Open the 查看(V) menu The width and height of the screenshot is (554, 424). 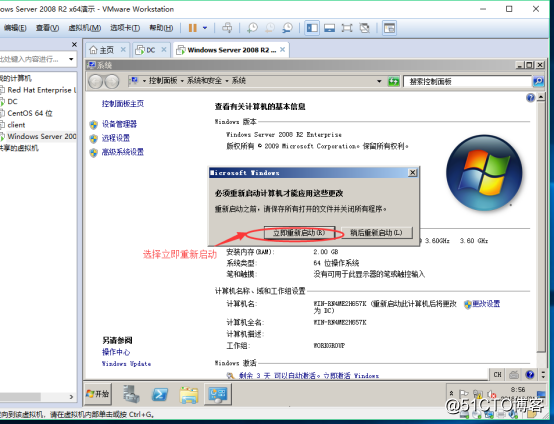[47, 28]
